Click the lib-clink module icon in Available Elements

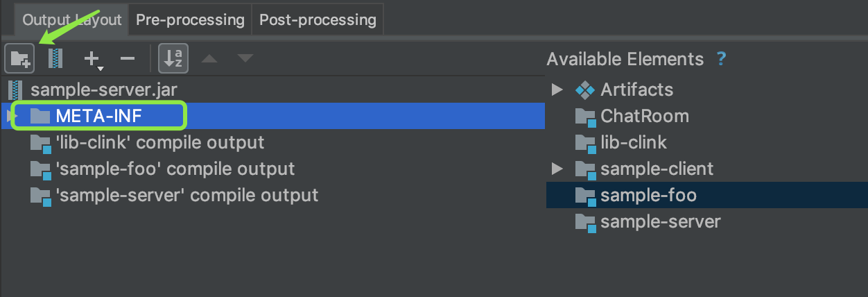pos(586,143)
